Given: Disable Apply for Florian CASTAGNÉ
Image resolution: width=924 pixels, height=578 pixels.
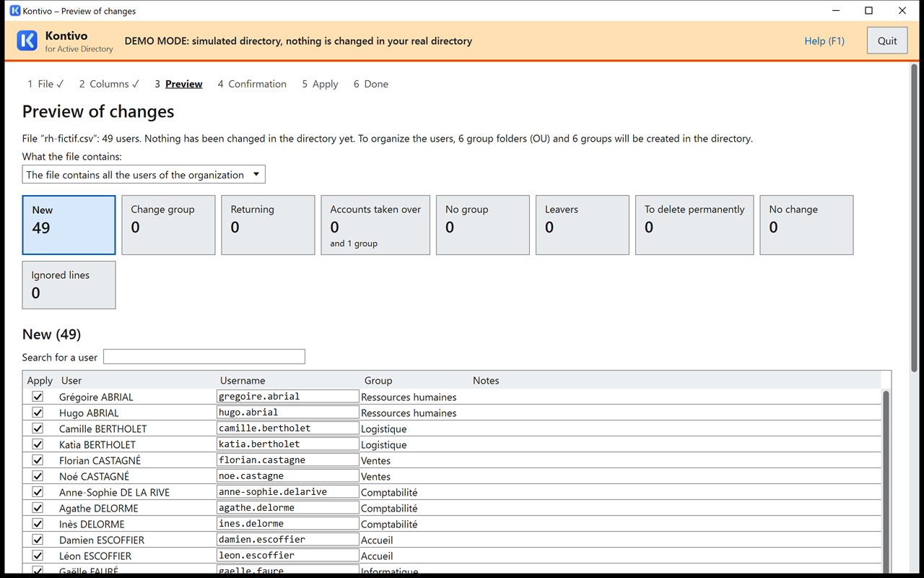Looking at the screenshot, I should (x=38, y=460).
